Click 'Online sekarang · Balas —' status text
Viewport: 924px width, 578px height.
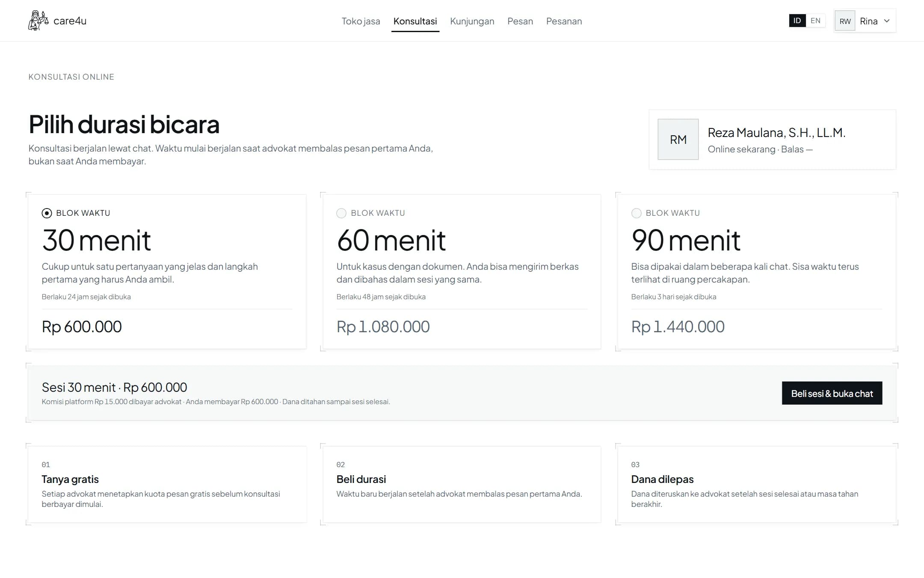(x=760, y=149)
